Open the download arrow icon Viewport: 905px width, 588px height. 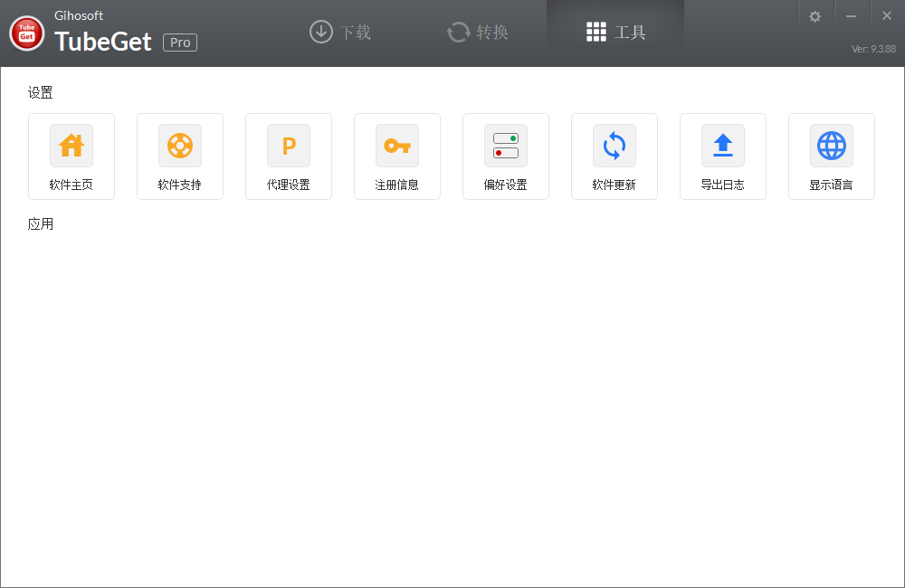pyautogui.click(x=320, y=32)
